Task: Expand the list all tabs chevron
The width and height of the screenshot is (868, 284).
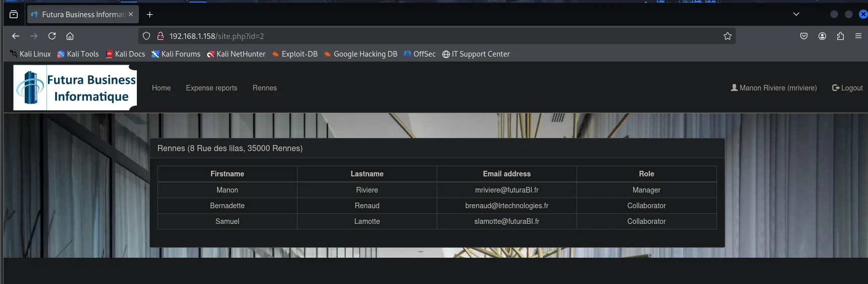Action: click(x=796, y=14)
